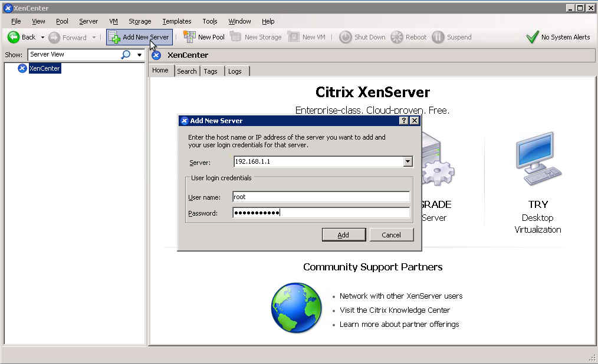Cancel the Add New Server dialog
The width and height of the screenshot is (598, 364).
(392, 234)
